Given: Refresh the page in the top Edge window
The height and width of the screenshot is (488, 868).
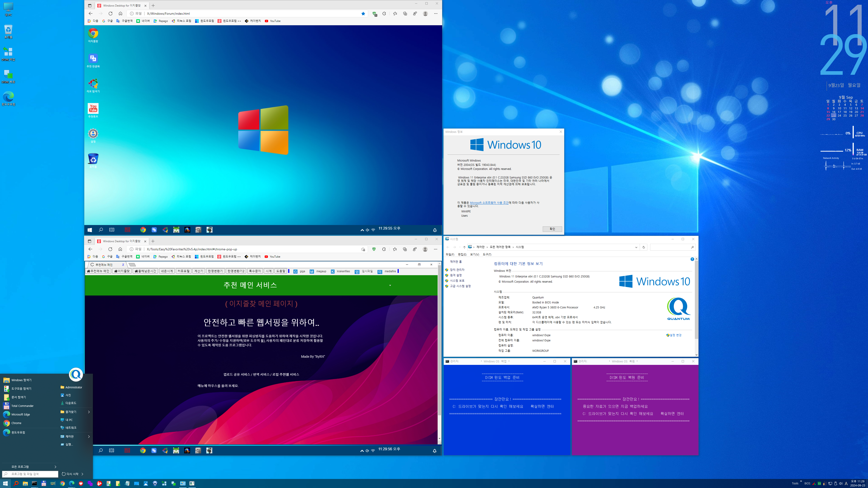Looking at the screenshot, I should [x=110, y=14].
